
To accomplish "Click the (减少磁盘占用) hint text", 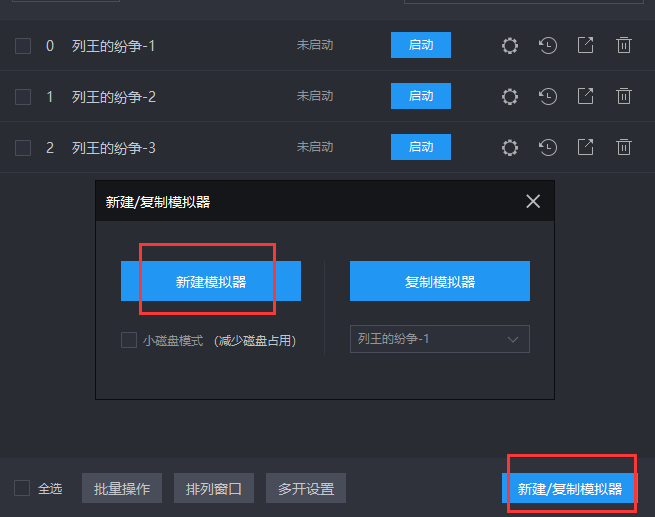I will [255, 341].
